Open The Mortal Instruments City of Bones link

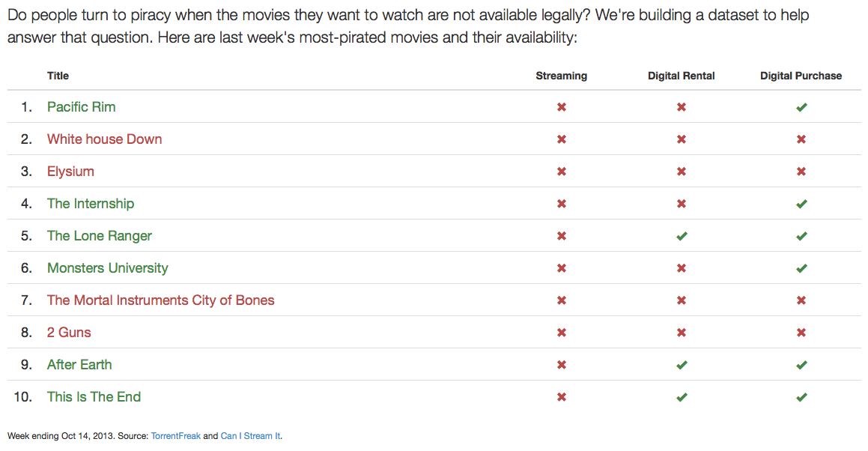[x=160, y=300]
